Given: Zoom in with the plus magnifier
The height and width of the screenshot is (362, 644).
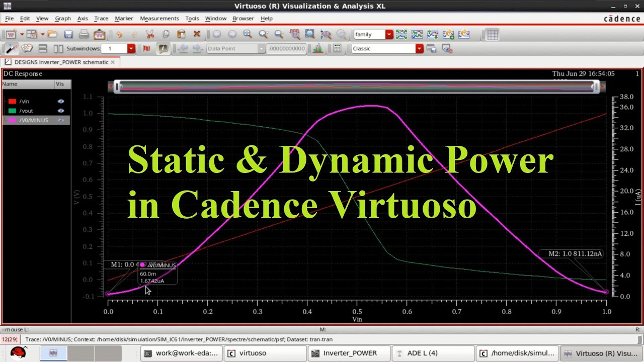Looking at the screenshot, I should click(x=263, y=34).
